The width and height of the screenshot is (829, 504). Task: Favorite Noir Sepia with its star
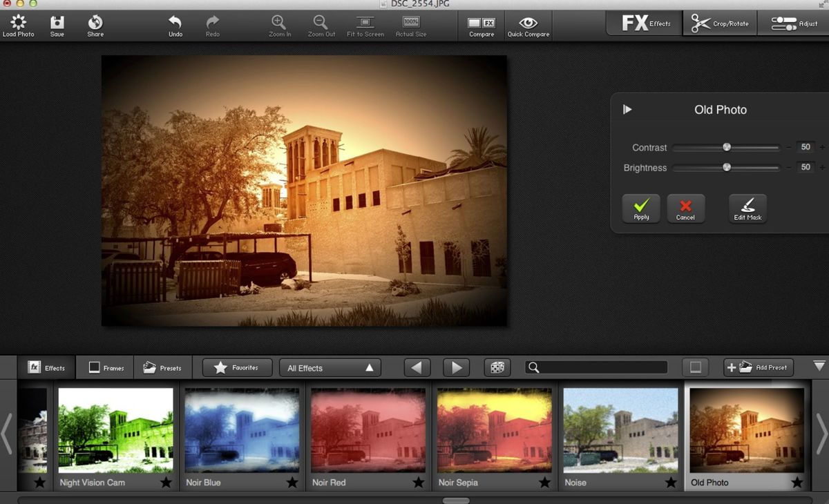tap(545, 483)
